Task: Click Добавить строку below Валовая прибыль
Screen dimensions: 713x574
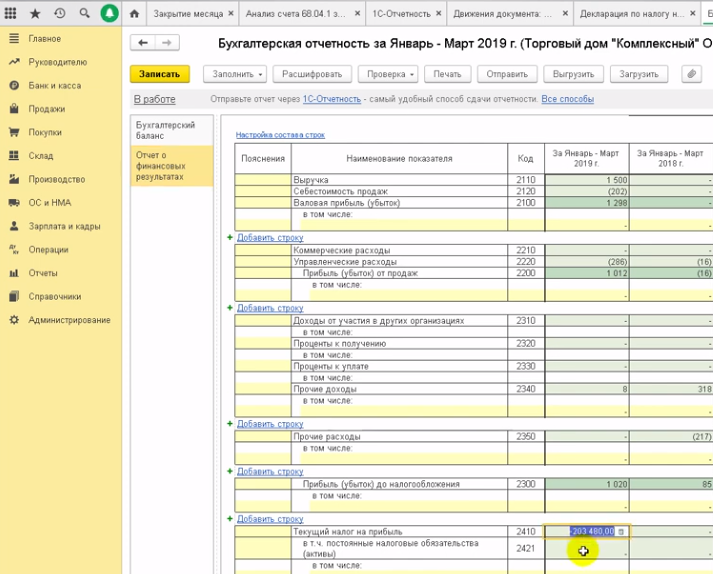Action: [x=270, y=238]
